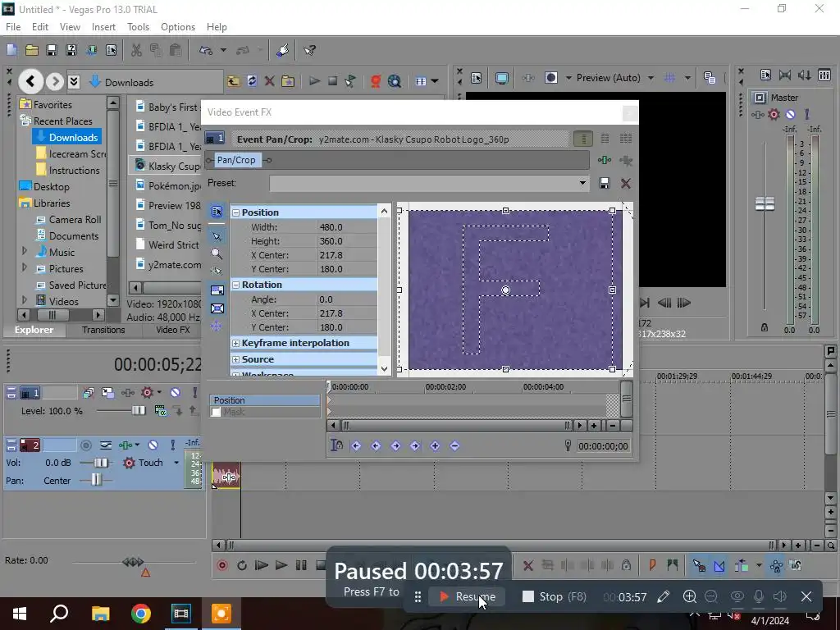The image size is (840, 630).
Task: Enable the Mask checkbox
Action: 216,412
